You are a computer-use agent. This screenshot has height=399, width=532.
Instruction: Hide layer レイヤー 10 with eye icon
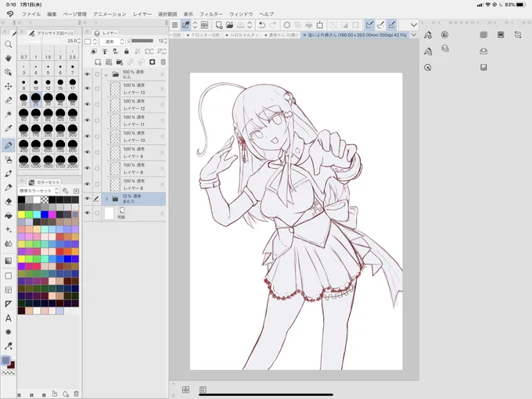click(87, 136)
